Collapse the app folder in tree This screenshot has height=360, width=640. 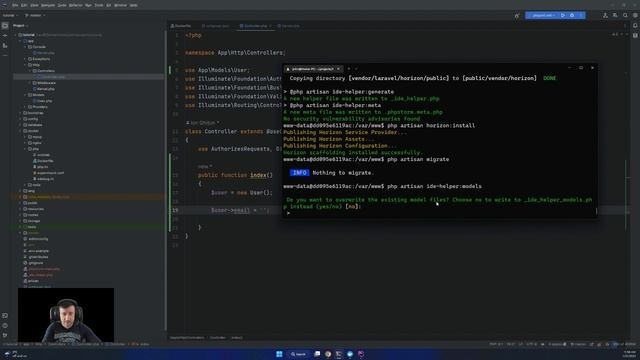click(20, 41)
